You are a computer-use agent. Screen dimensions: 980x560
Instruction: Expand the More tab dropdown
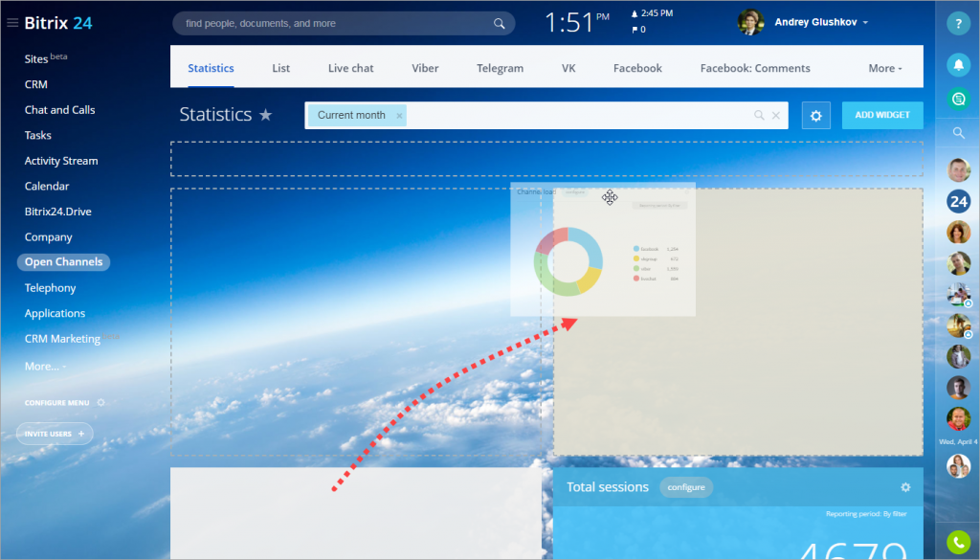tap(885, 69)
